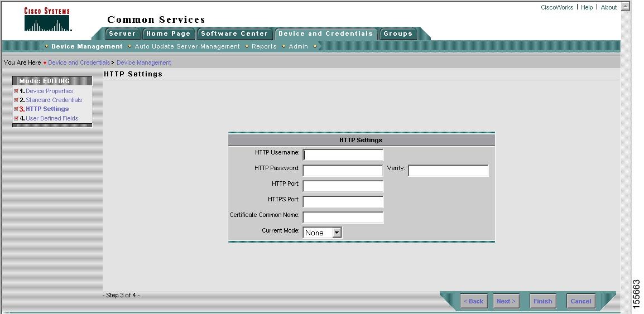Click the Next button
644x314 pixels.
coord(506,301)
